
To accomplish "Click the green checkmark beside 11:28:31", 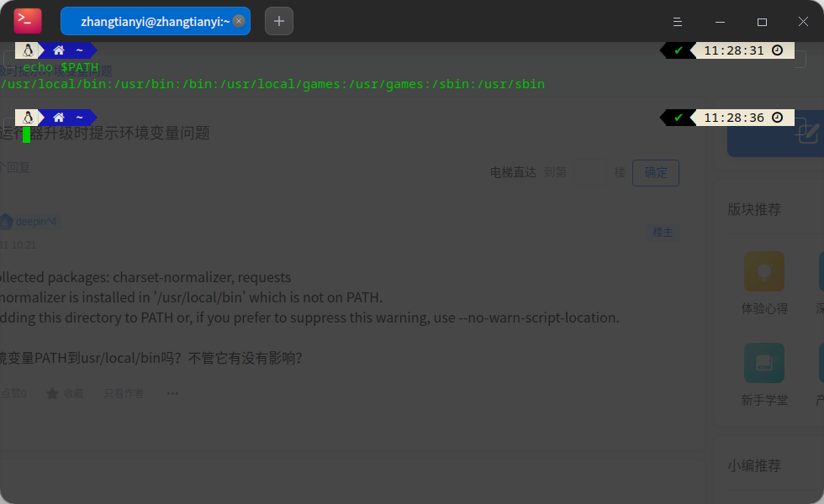I will coord(679,50).
